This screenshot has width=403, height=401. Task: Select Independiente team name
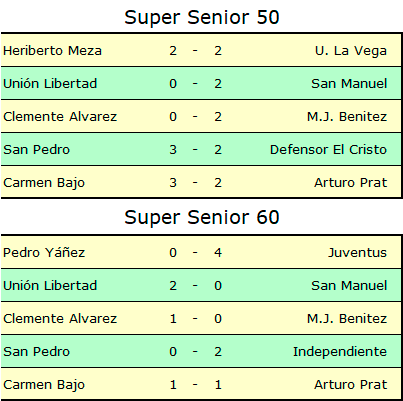(340, 352)
